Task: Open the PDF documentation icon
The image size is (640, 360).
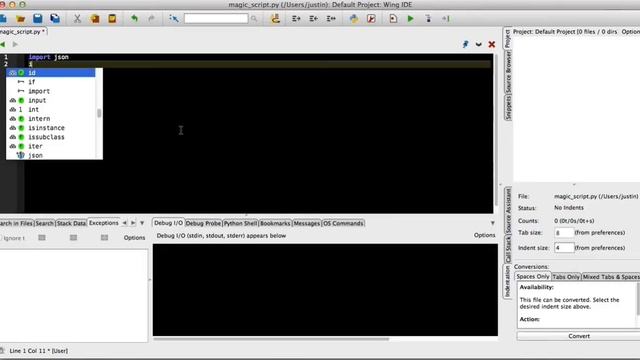Action: pyautogui.click(x=371, y=19)
